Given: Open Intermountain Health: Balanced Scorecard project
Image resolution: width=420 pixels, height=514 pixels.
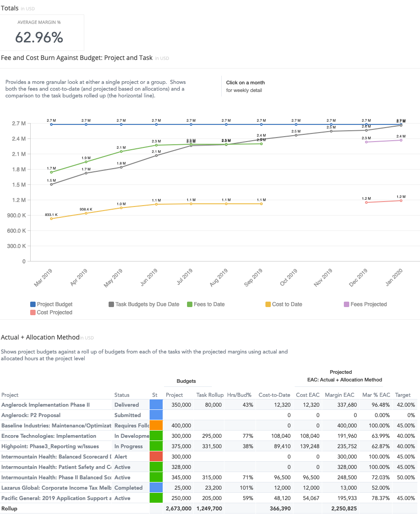Looking at the screenshot, I should pyautogui.click(x=56, y=457).
